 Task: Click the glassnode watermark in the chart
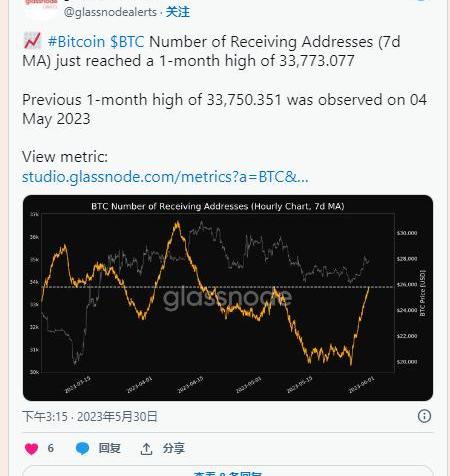click(228, 298)
